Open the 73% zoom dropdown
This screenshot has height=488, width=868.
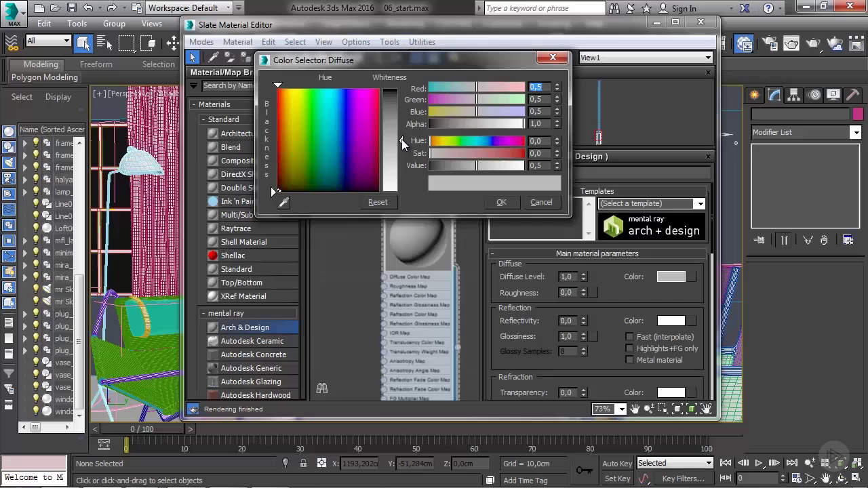(609, 409)
